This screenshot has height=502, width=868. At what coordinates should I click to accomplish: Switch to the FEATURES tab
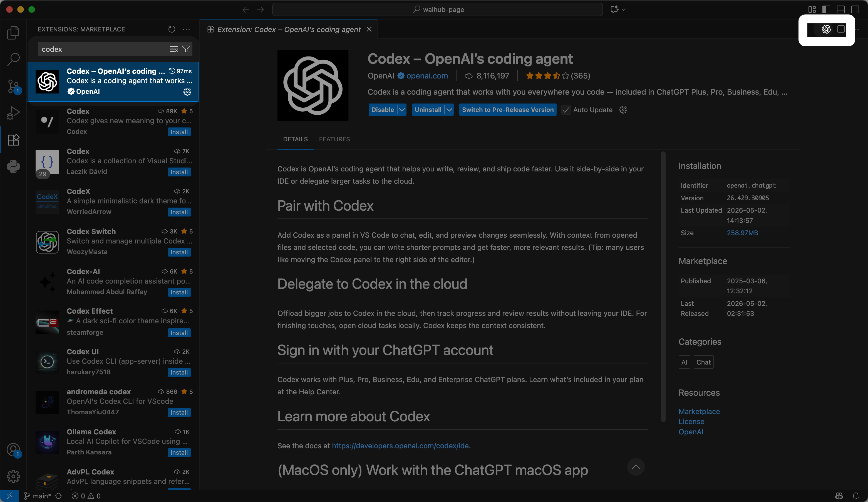tap(334, 139)
